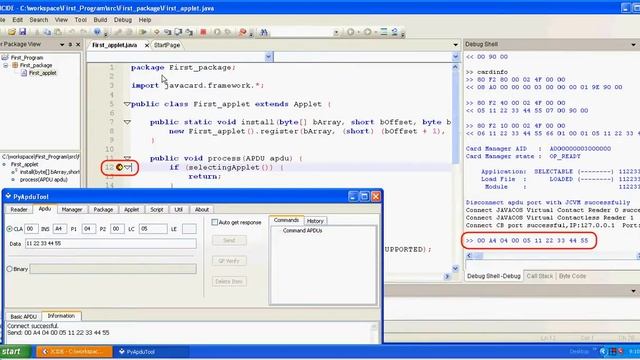The image size is (640, 360).
Task: Click the PyApduTool taskbar button
Action: 152,351
